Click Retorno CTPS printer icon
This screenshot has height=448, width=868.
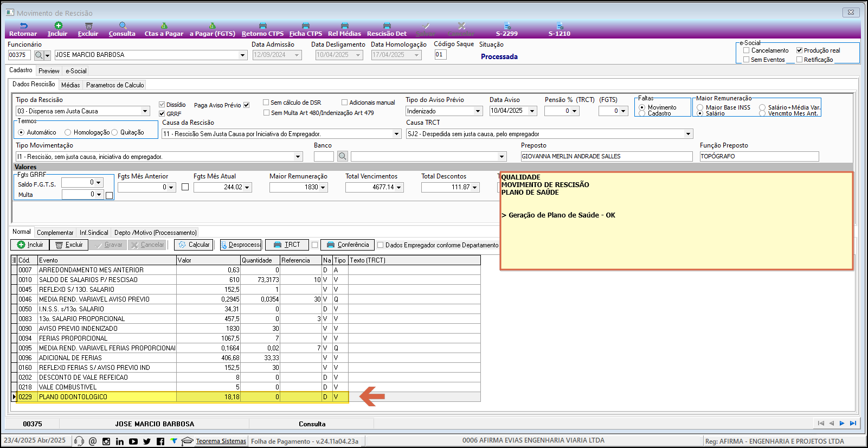(x=262, y=26)
